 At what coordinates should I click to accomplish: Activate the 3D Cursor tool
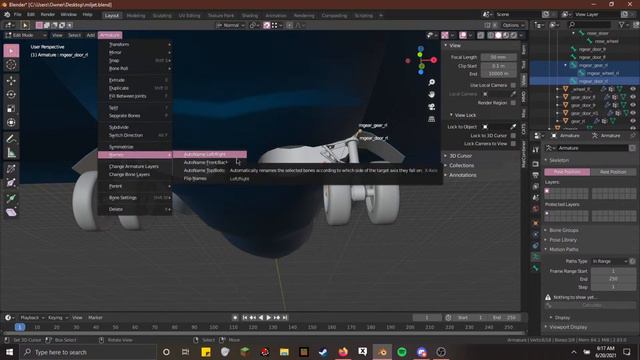pos(11,65)
